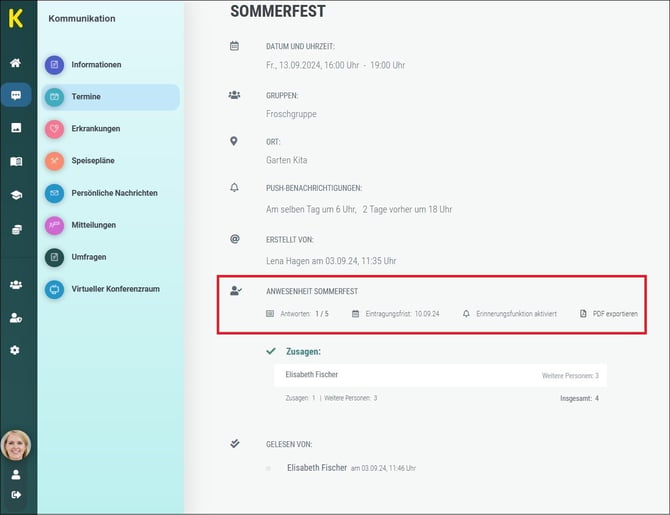Click the yellow K logo
The height and width of the screenshot is (515, 670).
coord(16,18)
